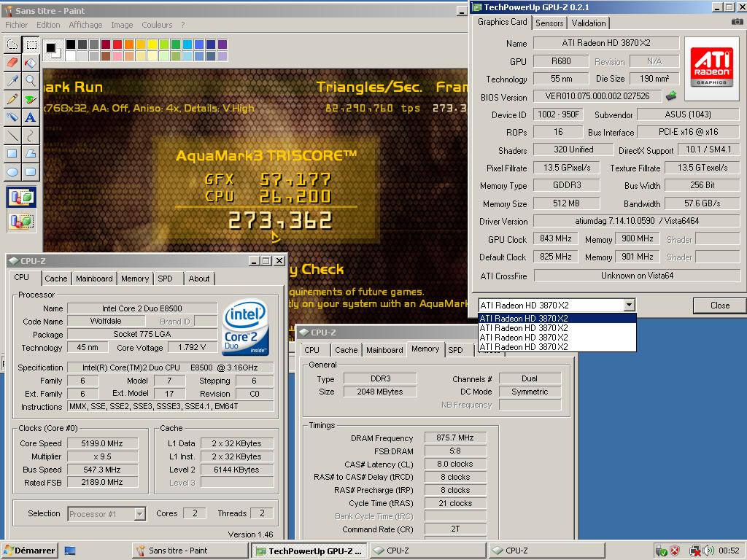Select the Rounded Rectangle tool
The width and height of the screenshot is (747, 560).
coord(31,171)
